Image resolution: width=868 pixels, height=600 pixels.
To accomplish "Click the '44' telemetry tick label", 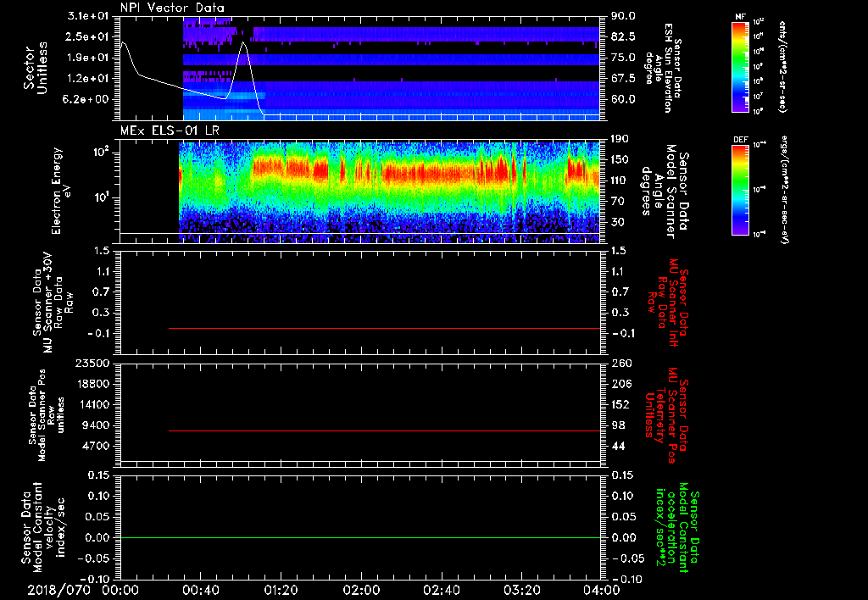I will [618, 446].
